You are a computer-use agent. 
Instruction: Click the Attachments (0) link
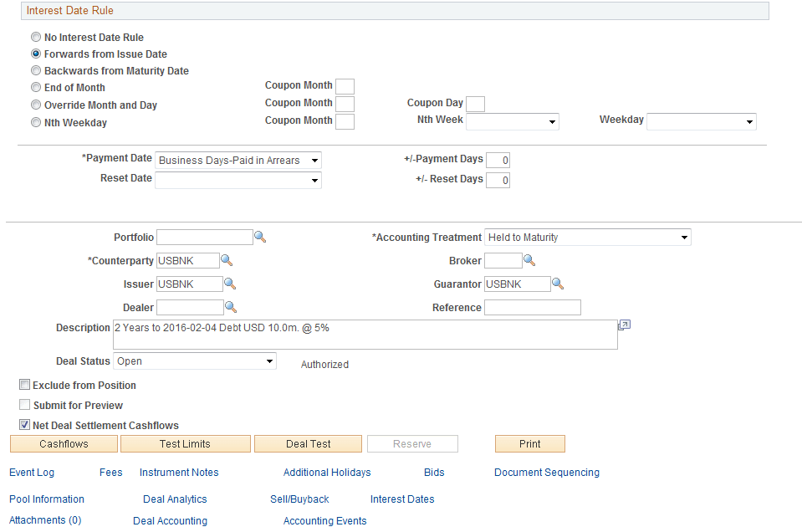tap(44, 519)
